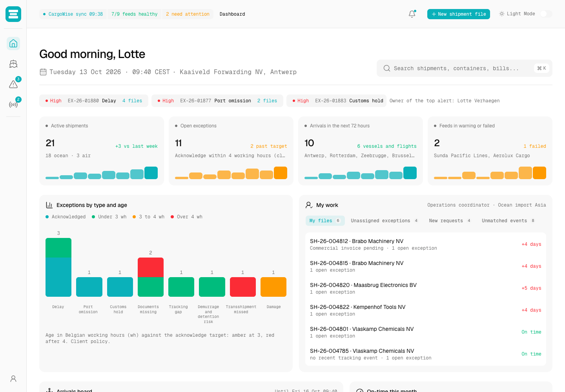Image resolution: width=565 pixels, height=392 pixels.
Task: Toggle the 3 to 4 wh legend item
Action: pyautogui.click(x=148, y=217)
